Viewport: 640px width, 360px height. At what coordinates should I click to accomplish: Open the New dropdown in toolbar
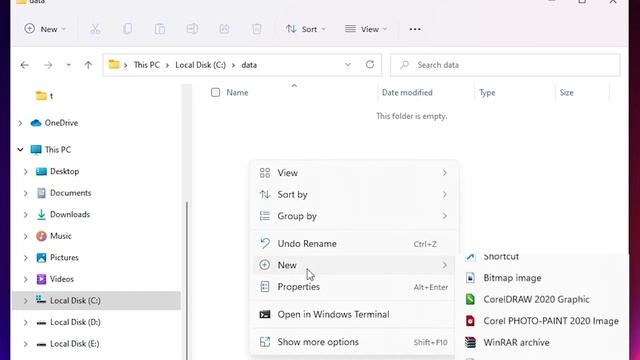45,29
